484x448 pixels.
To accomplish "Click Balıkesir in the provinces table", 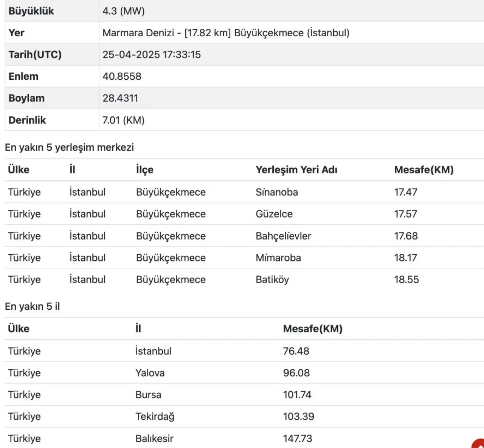I will point(154,438).
